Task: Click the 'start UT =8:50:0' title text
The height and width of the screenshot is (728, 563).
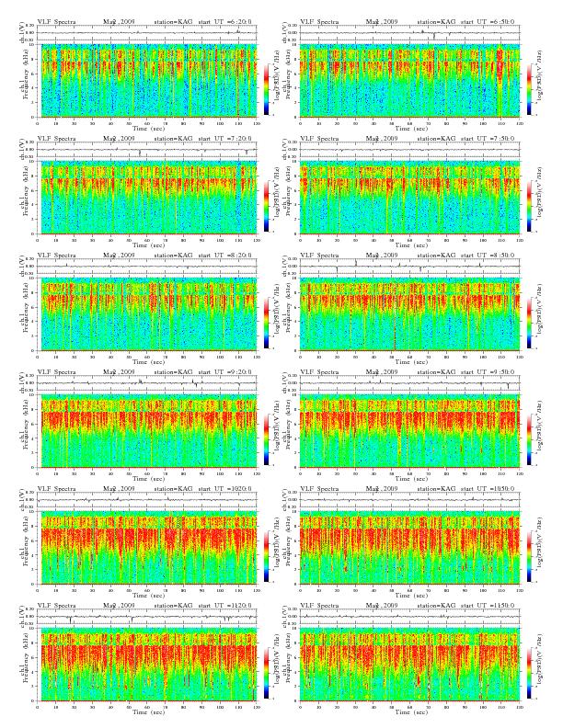Action: click(488, 256)
